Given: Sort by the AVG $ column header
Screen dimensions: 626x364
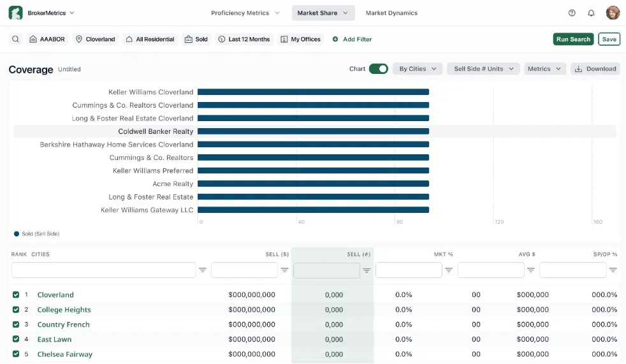Looking at the screenshot, I should click(527, 254).
